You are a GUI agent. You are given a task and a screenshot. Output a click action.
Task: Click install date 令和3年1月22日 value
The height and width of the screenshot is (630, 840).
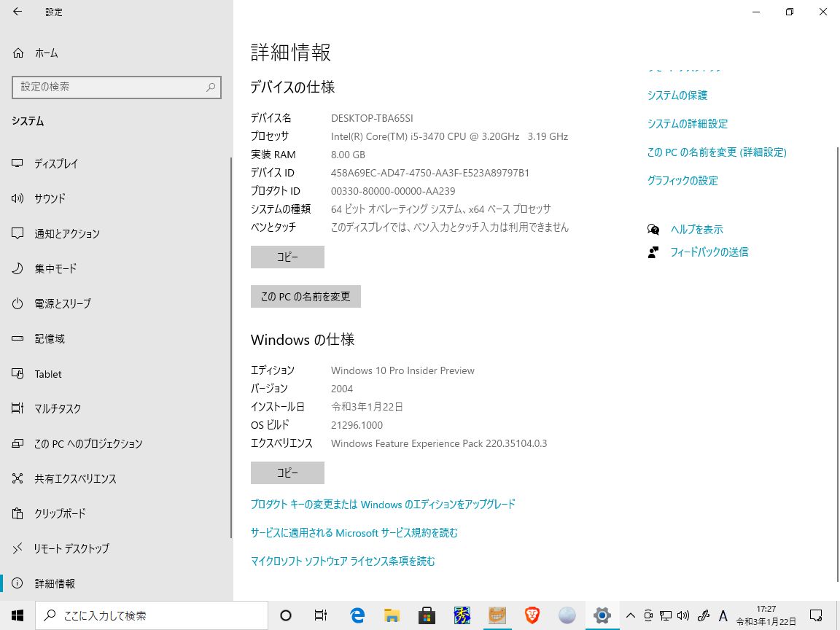[367, 407]
